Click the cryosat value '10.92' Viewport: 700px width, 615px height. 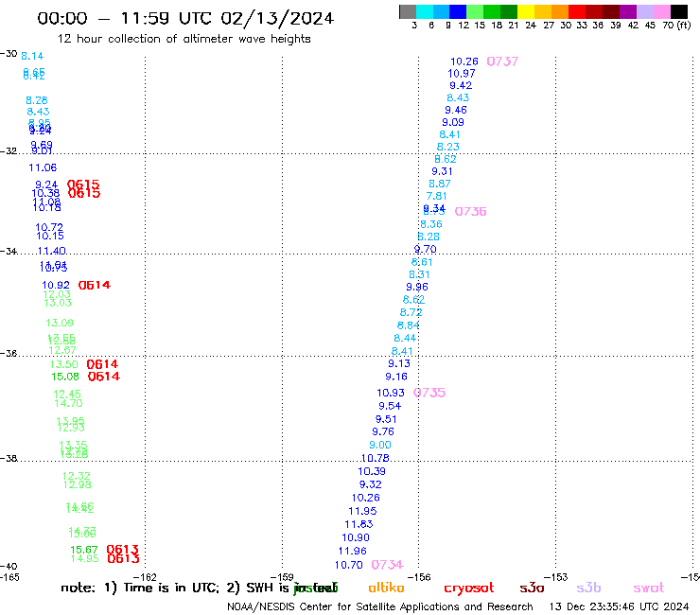[x=56, y=286]
